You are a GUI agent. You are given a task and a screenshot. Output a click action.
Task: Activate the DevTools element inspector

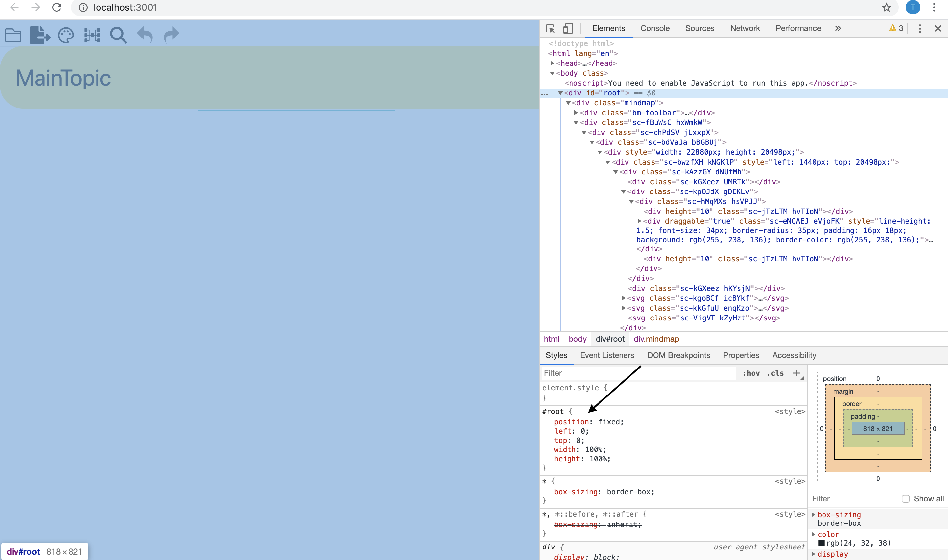[x=551, y=28]
